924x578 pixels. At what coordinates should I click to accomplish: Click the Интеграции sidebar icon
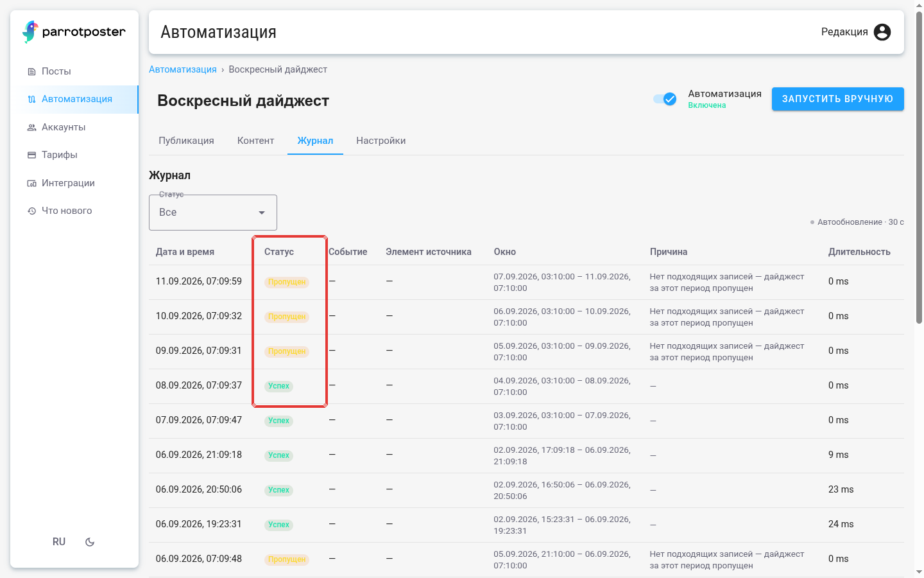coord(31,183)
